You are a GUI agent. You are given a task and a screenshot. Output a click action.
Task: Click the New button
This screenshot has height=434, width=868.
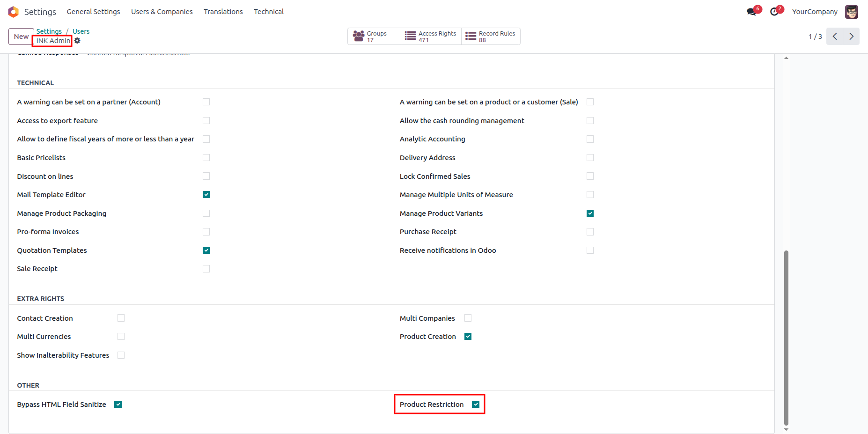coord(21,37)
